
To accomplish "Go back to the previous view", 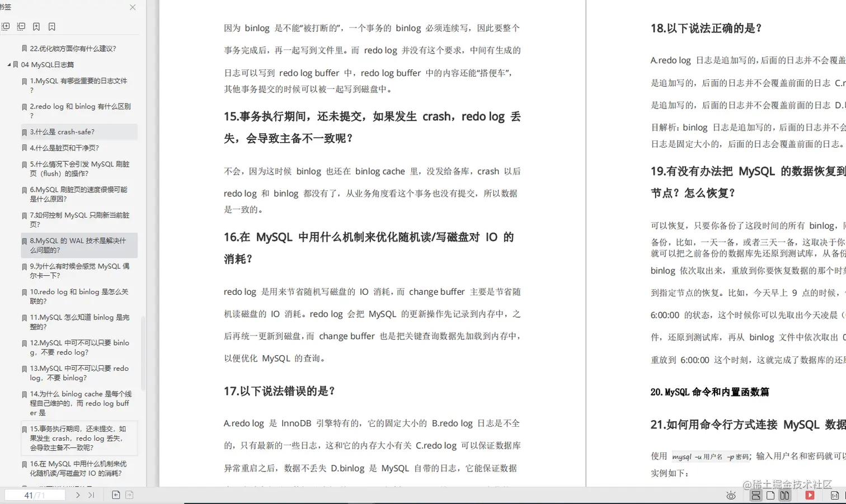I will click(116, 495).
